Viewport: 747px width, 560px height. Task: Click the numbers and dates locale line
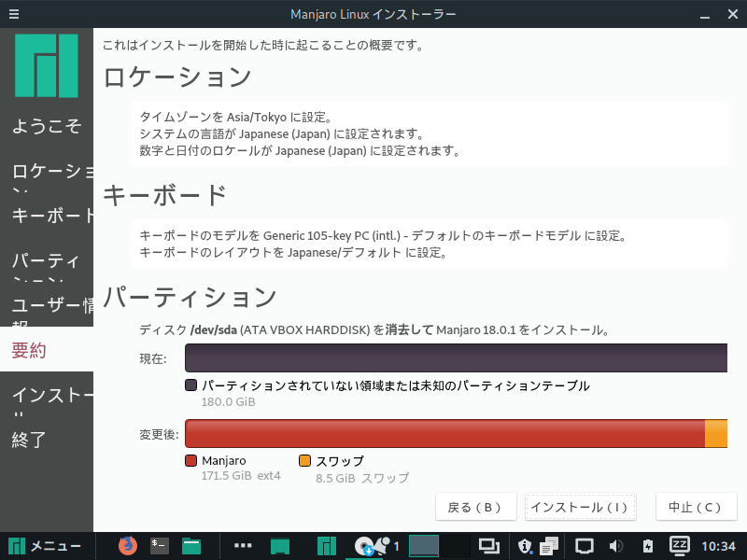pyautogui.click(x=300, y=151)
